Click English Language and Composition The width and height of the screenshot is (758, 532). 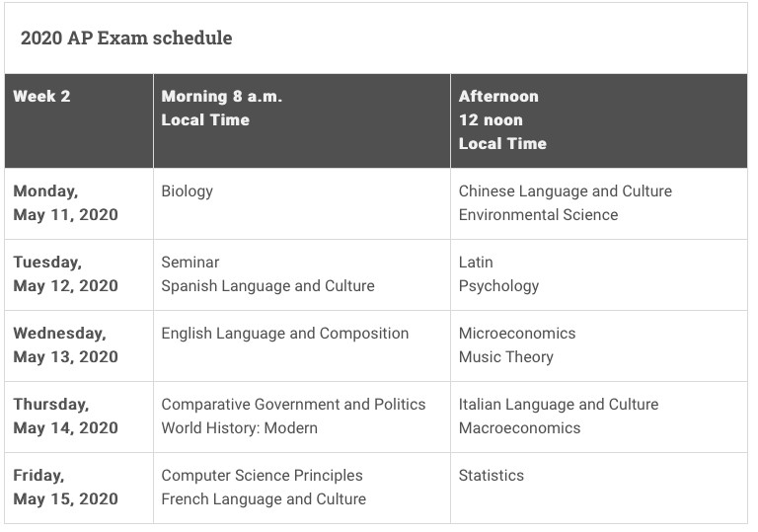pyautogui.click(x=284, y=334)
